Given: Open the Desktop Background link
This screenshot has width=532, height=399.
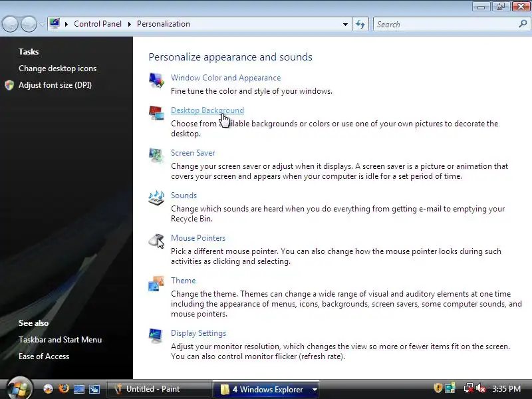Looking at the screenshot, I should point(207,110).
